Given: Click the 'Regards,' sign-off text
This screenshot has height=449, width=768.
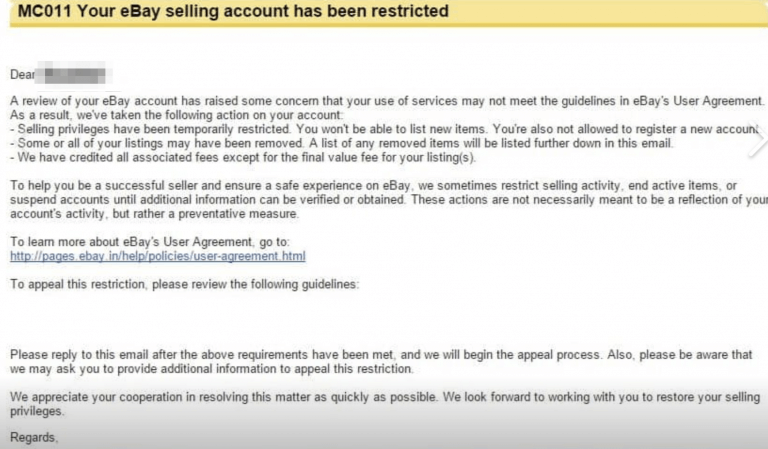Looking at the screenshot, I should pyautogui.click(x=34, y=437).
